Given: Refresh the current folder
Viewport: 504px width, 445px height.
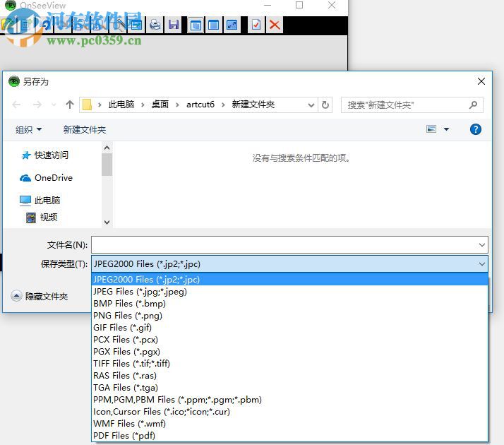Looking at the screenshot, I should [x=325, y=105].
